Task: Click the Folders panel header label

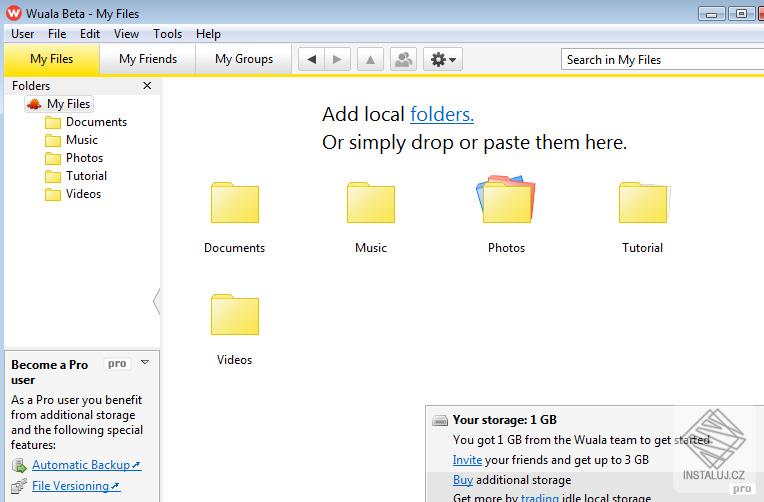Action: (x=31, y=86)
